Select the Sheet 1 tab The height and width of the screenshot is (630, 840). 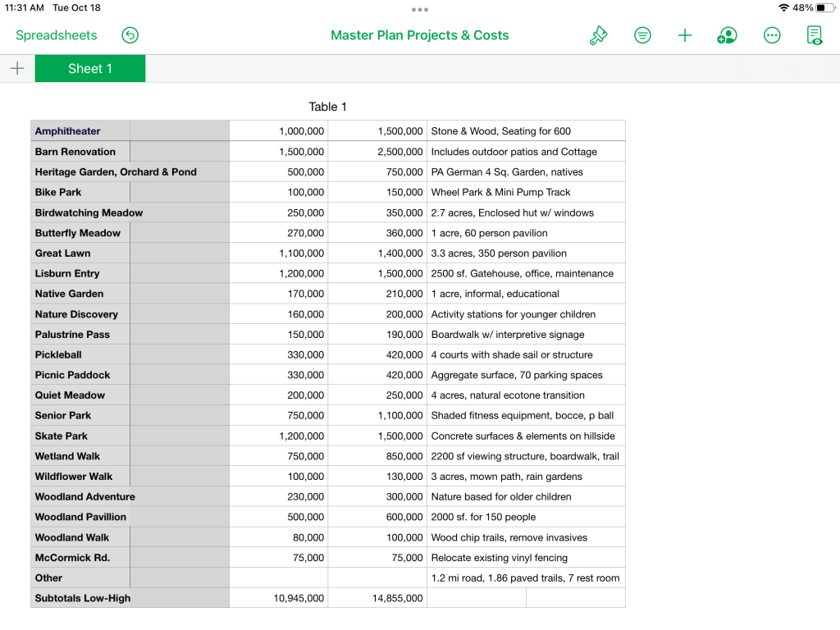[x=90, y=69]
